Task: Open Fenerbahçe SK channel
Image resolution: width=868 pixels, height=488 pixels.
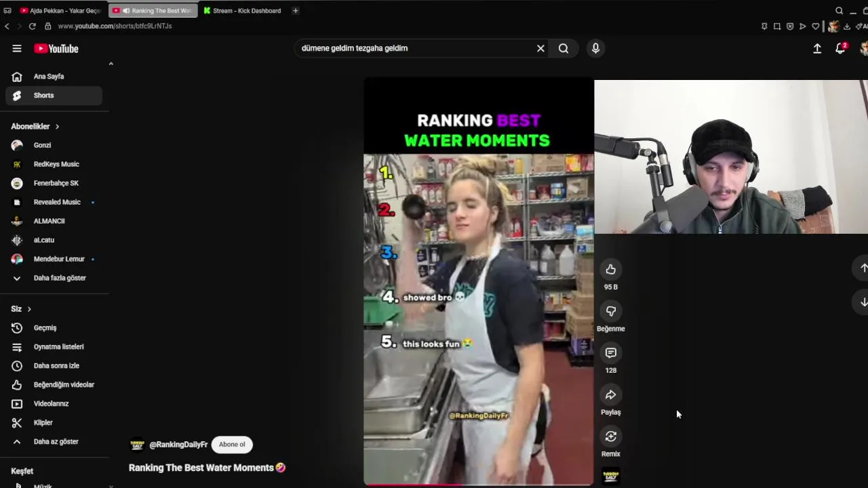Action: click(54, 183)
